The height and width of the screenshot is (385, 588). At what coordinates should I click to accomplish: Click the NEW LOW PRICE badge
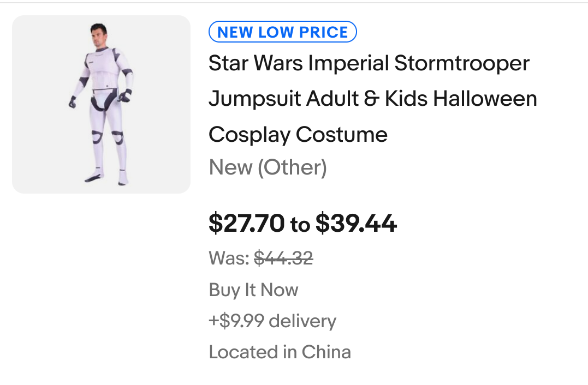pos(282,32)
